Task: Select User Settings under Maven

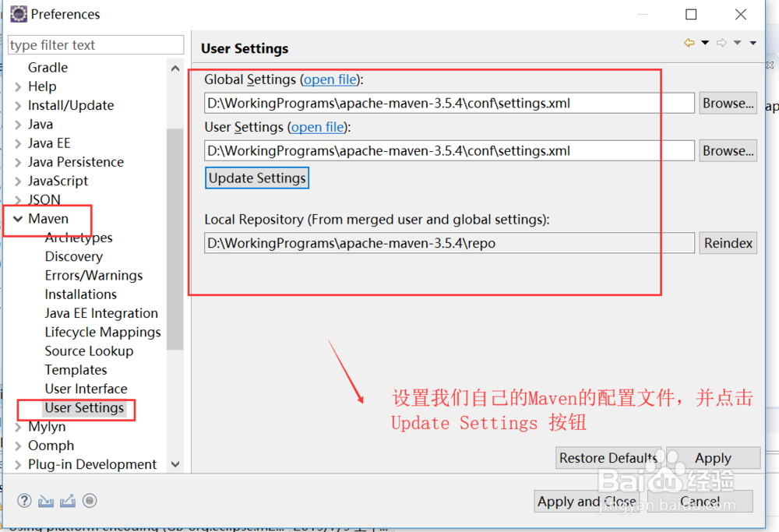Action: click(x=84, y=408)
